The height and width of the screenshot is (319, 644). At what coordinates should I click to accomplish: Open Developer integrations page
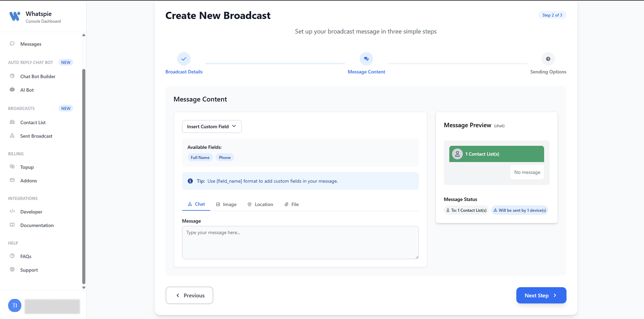point(31,212)
